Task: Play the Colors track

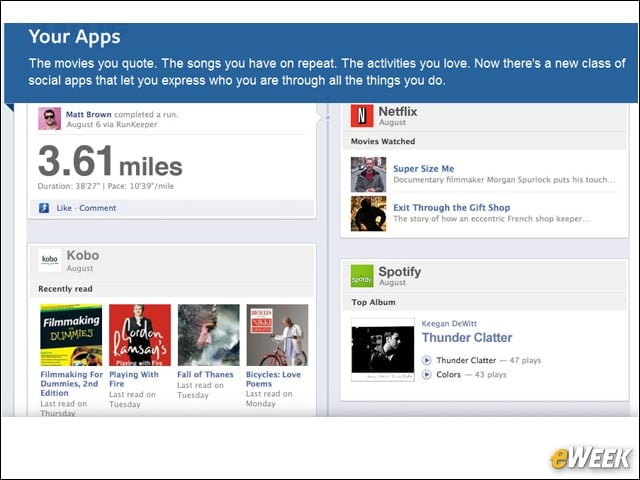Action: tap(427, 374)
